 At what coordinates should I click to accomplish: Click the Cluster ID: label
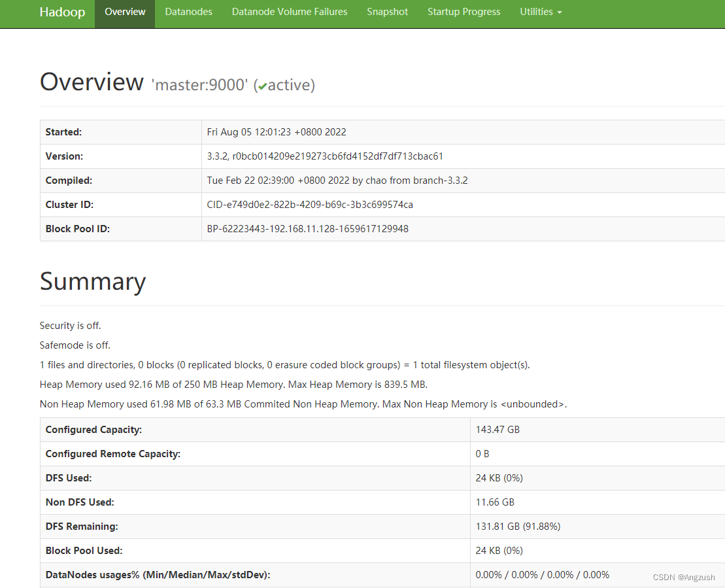pyautogui.click(x=69, y=205)
